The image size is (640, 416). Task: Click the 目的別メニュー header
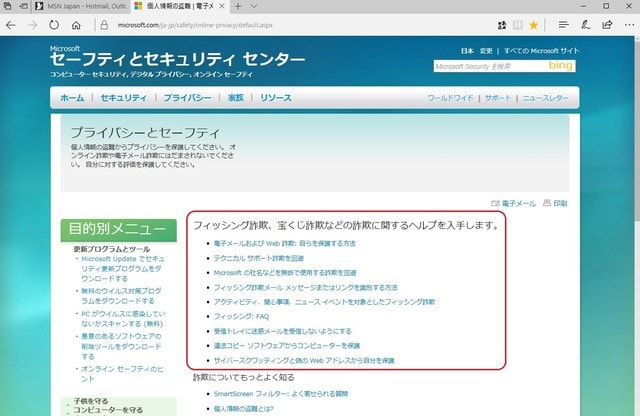coord(118,229)
